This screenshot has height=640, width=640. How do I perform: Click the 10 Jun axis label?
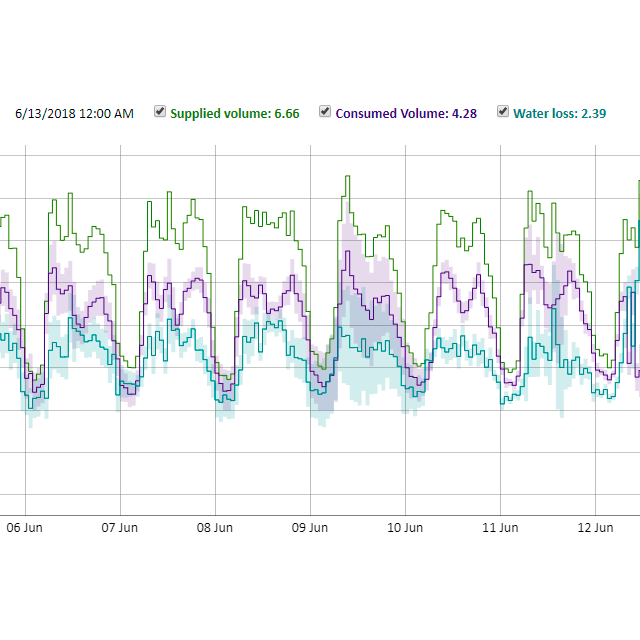[405, 527]
